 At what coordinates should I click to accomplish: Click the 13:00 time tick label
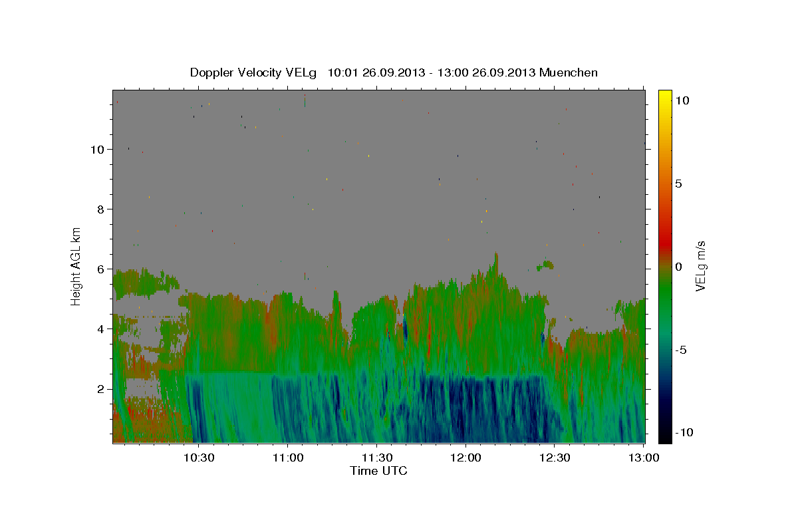644,458
